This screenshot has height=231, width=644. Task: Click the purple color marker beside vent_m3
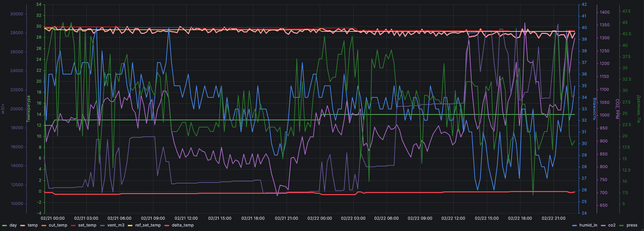pyautogui.click(x=102, y=226)
